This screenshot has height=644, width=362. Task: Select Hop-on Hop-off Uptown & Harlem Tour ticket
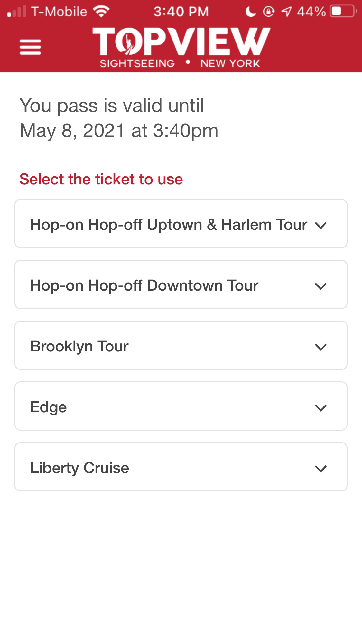point(181,224)
